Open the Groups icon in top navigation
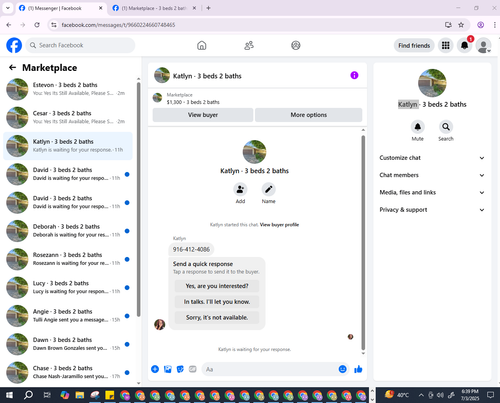The height and width of the screenshot is (403, 500). [296, 45]
